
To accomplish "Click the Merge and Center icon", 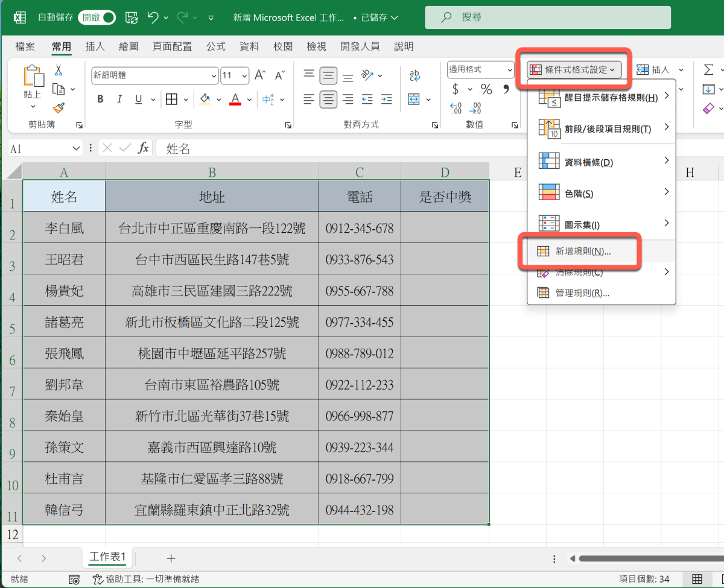I will [x=414, y=99].
